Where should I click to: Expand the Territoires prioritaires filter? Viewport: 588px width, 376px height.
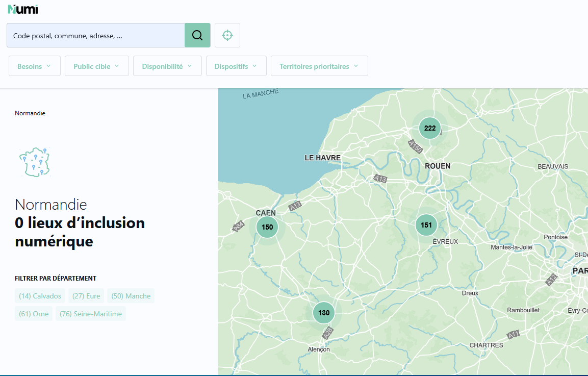(319, 66)
